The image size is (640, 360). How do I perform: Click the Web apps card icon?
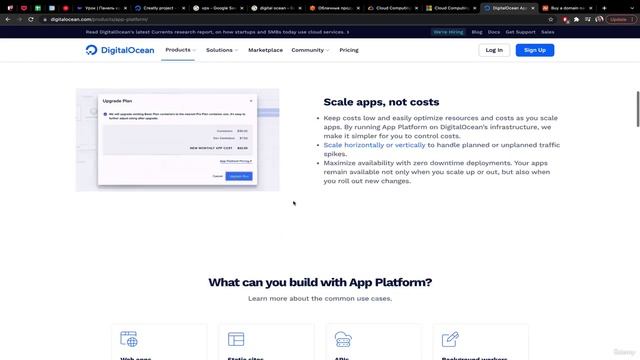click(129, 339)
